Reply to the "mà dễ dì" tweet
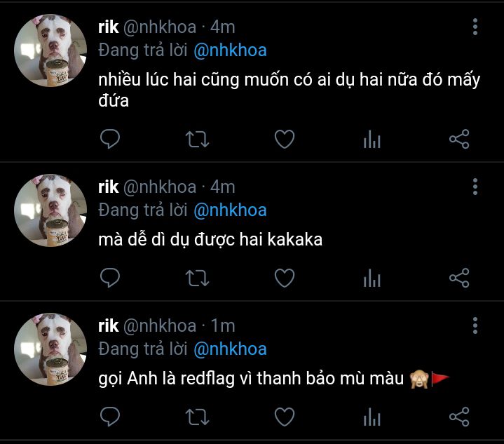 110,278
